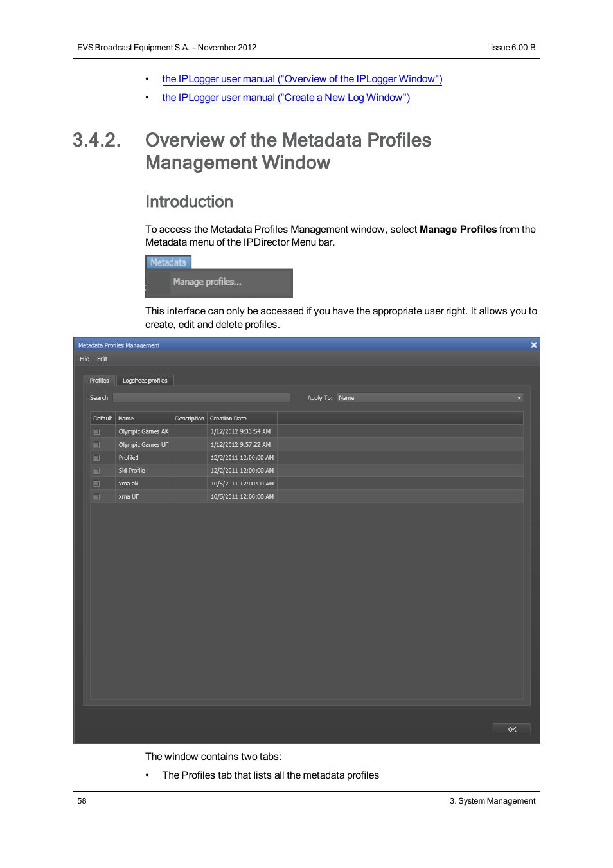This screenshot has height=868, width=613.
Task: Click the Metadata menu in the illustration
Action: click(x=168, y=262)
